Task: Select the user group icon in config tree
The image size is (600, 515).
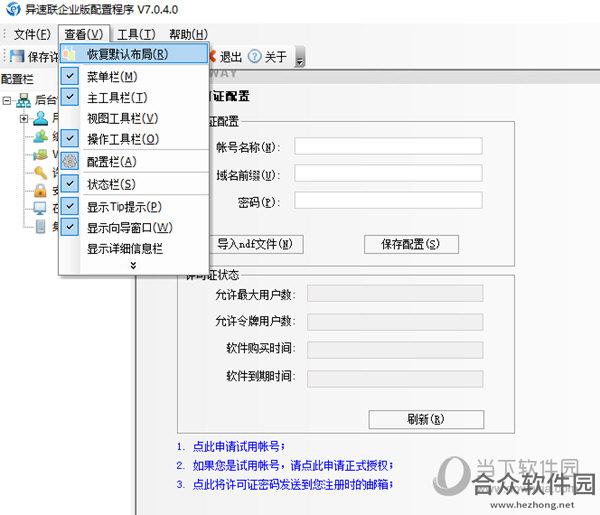Action: coord(41,136)
